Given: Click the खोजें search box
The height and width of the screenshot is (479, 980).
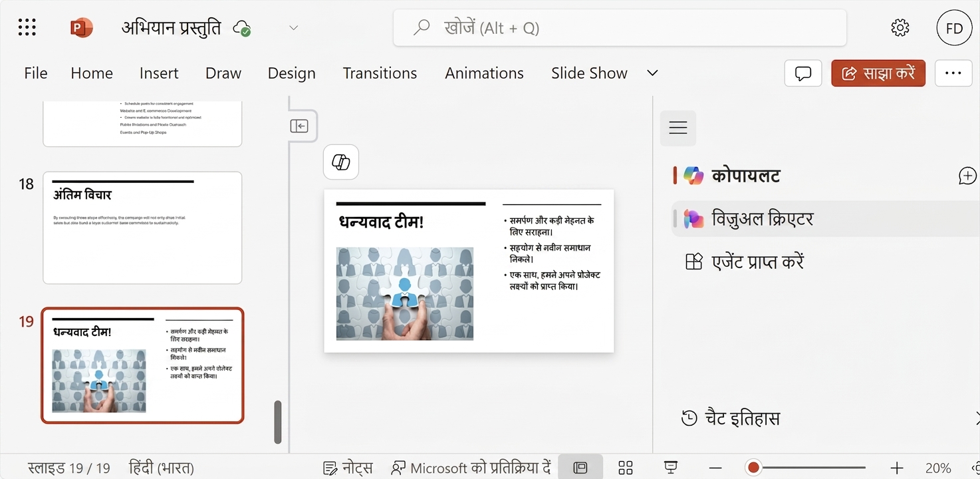Looking at the screenshot, I should 620,28.
